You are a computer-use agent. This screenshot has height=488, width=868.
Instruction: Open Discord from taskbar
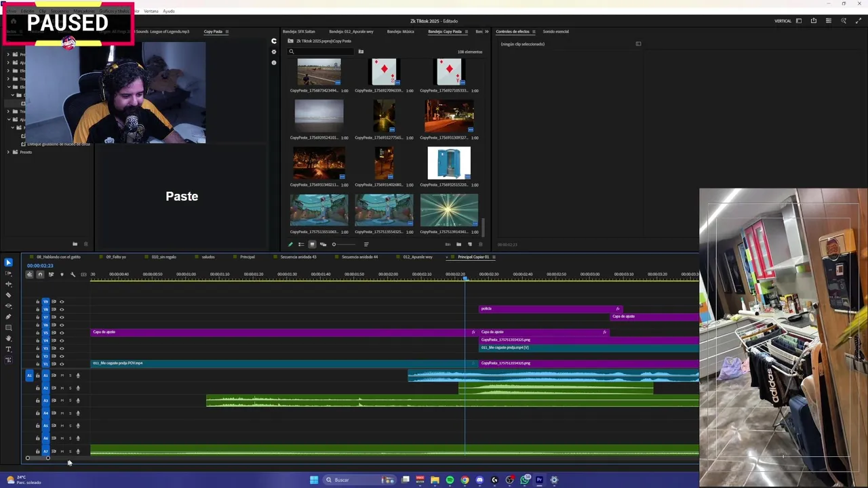479,480
